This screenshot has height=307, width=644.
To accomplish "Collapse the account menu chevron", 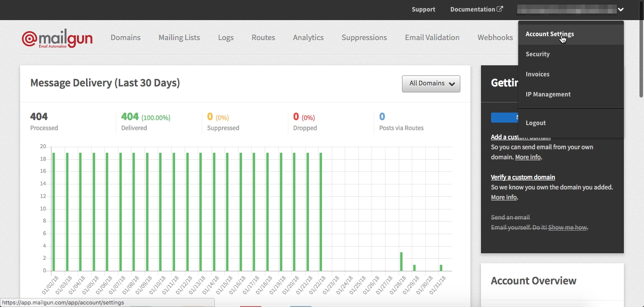I will tap(621, 9).
